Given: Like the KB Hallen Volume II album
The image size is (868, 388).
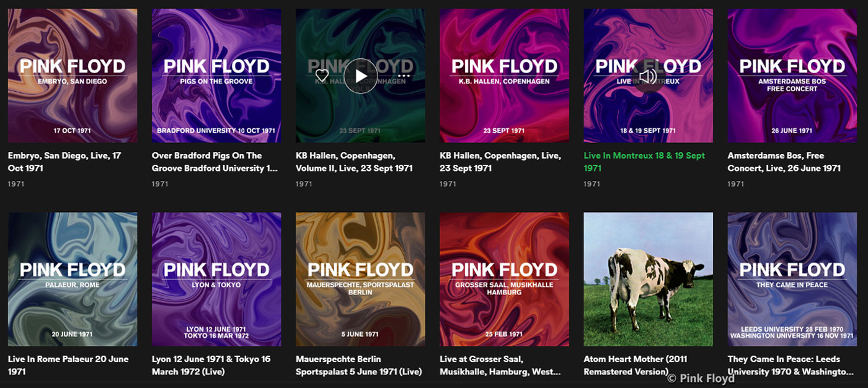Looking at the screenshot, I should 322,76.
